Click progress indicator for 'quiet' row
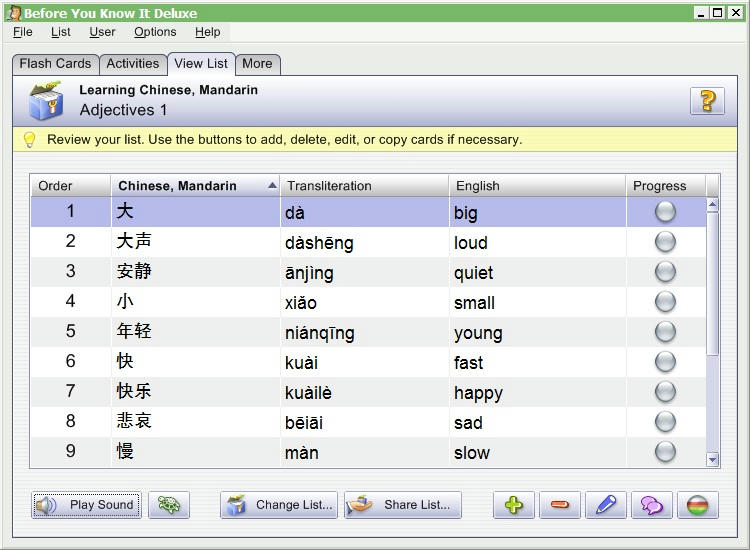The width and height of the screenshot is (750, 550). pyautogui.click(x=665, y=272)
